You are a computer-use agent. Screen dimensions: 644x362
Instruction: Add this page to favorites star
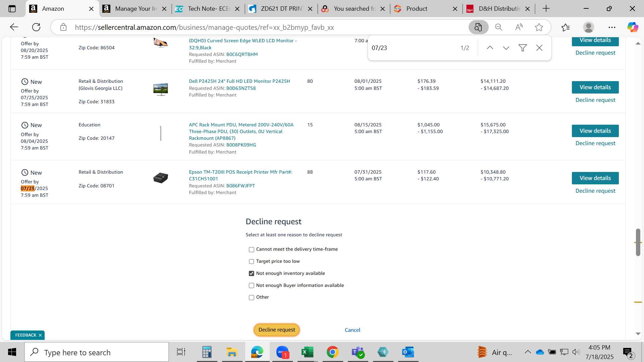tap(539, 27)
